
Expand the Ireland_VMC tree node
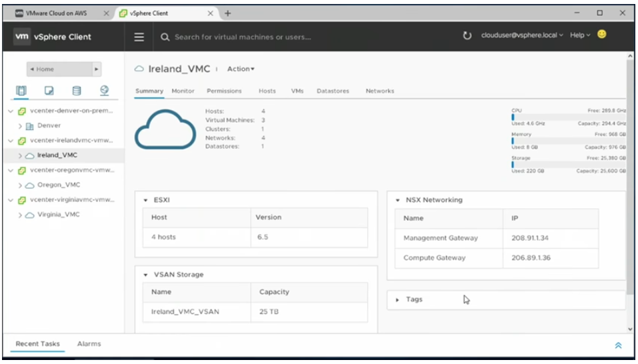coord(20,155)
